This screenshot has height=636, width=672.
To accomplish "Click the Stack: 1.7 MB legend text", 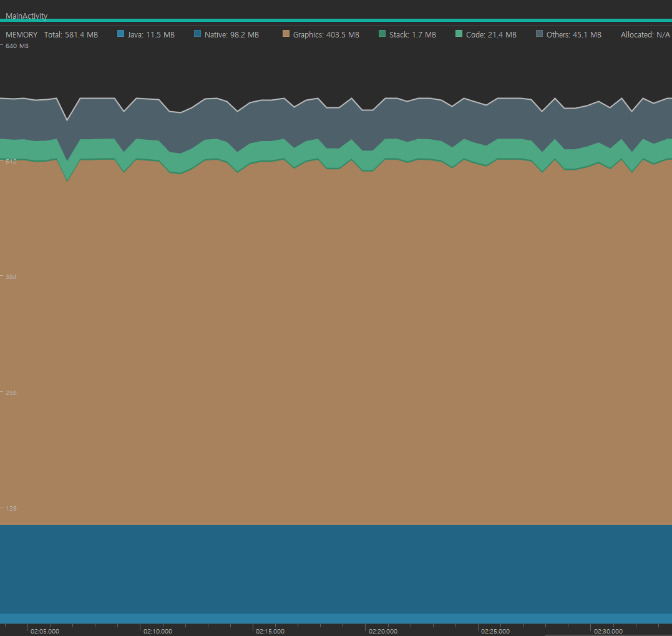I will tap(412, 35).
